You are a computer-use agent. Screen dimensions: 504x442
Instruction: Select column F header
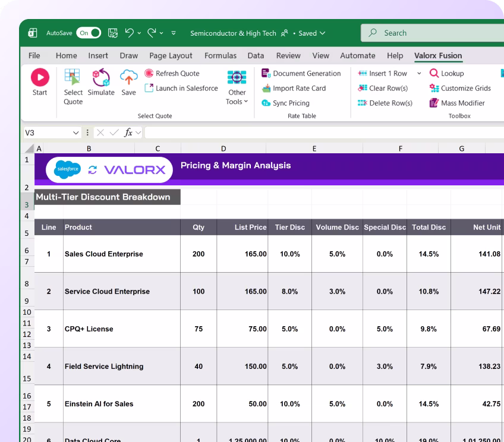click(x=401, y=149)
